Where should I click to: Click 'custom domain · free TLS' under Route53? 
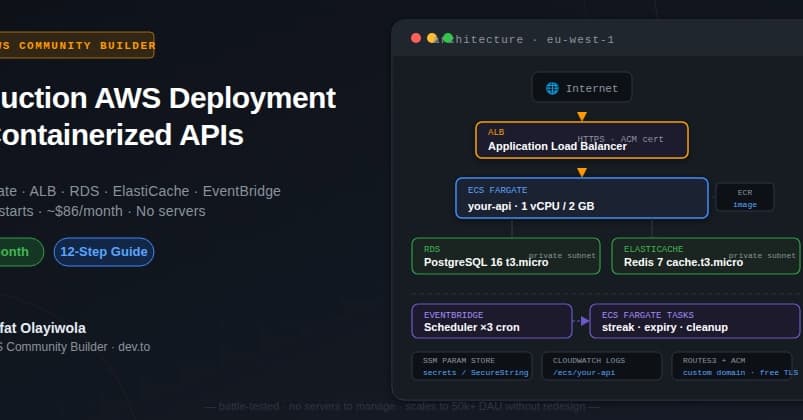coord(741,372)
